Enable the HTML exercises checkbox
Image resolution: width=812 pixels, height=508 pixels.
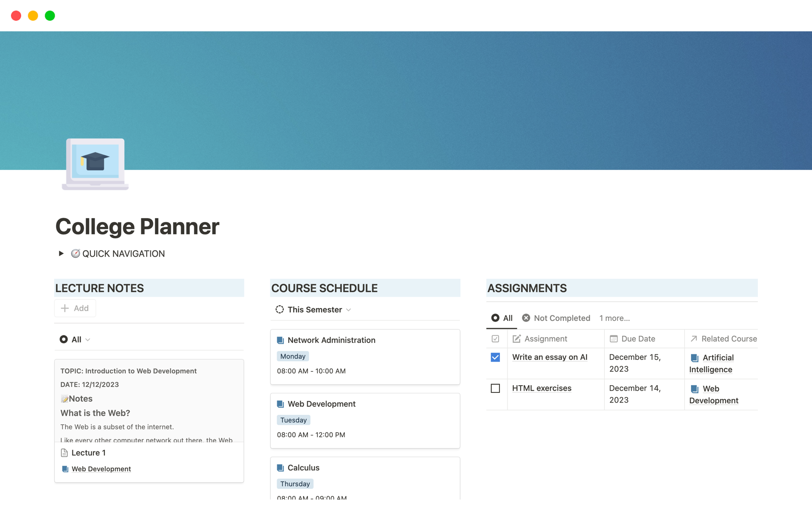pos(495,388)
